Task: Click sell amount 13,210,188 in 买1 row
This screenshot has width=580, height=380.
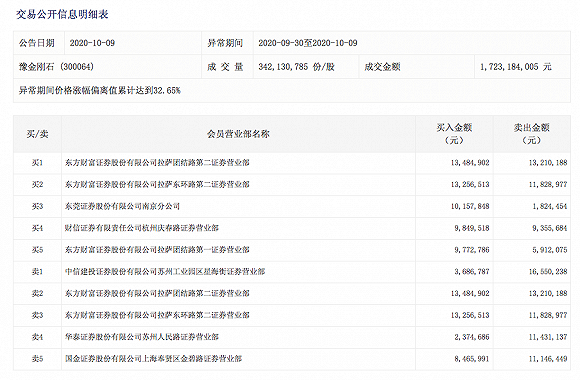Action: pos(548,162)
